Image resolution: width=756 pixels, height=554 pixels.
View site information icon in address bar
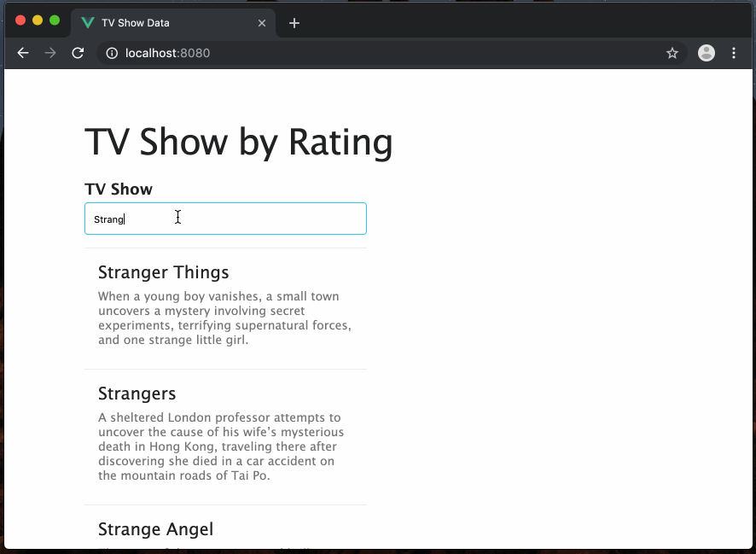pyautogui.click(x=112, y=53)
